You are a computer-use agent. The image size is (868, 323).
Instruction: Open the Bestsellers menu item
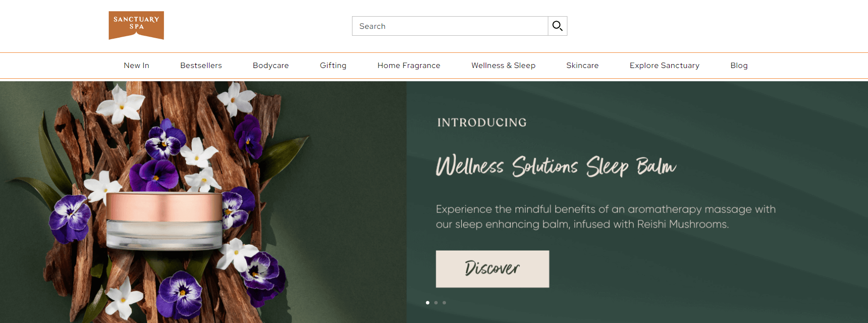201,66
